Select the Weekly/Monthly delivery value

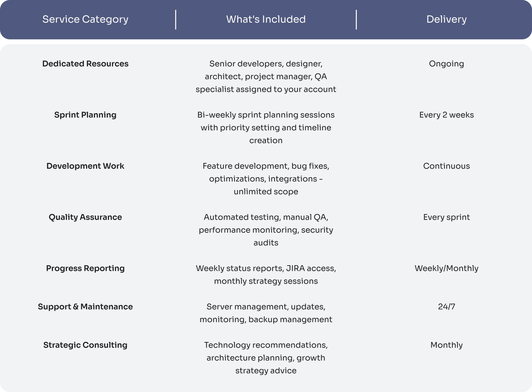(x=446, y=268)
